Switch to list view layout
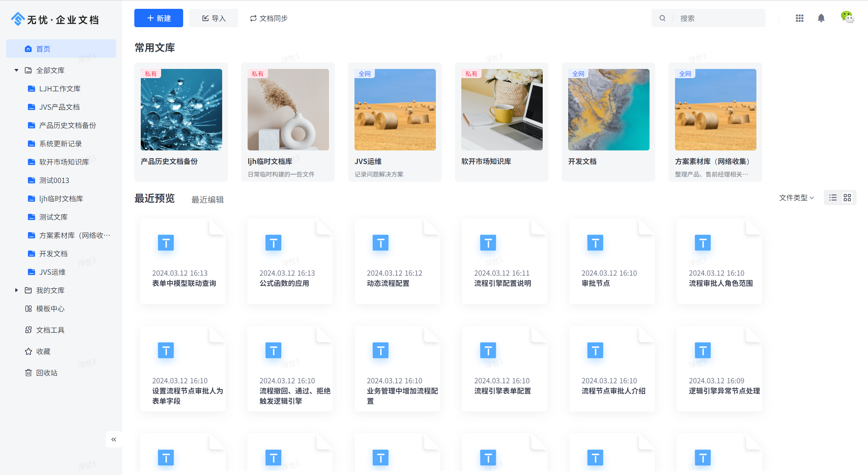868x475 pixels. (x=833, y=198)
